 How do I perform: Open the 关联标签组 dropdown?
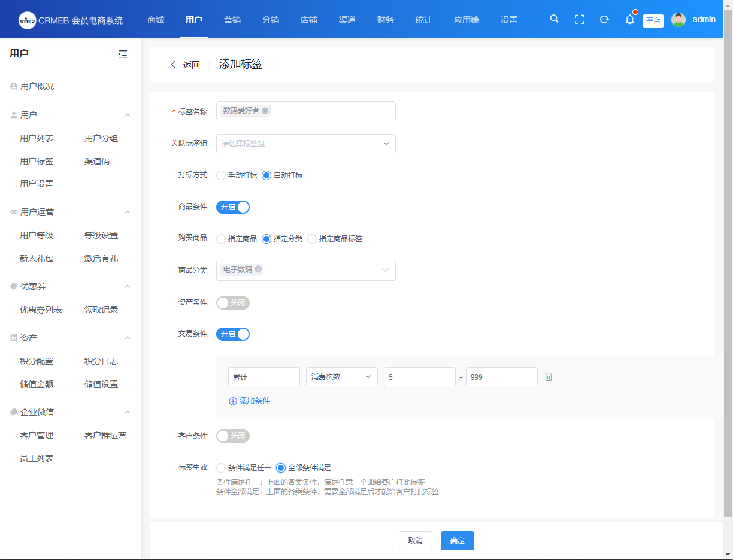click(305, 144)
